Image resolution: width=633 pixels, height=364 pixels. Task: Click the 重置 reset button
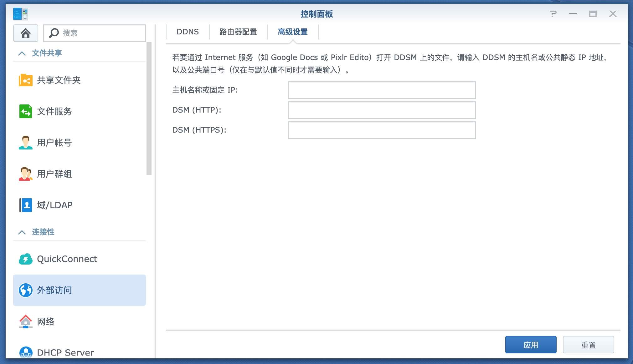588,345
